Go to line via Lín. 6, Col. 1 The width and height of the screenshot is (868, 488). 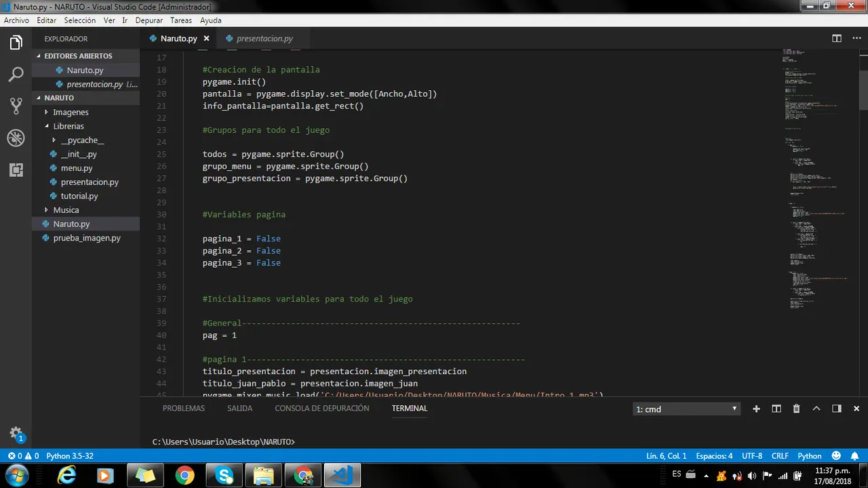point(667,456)
